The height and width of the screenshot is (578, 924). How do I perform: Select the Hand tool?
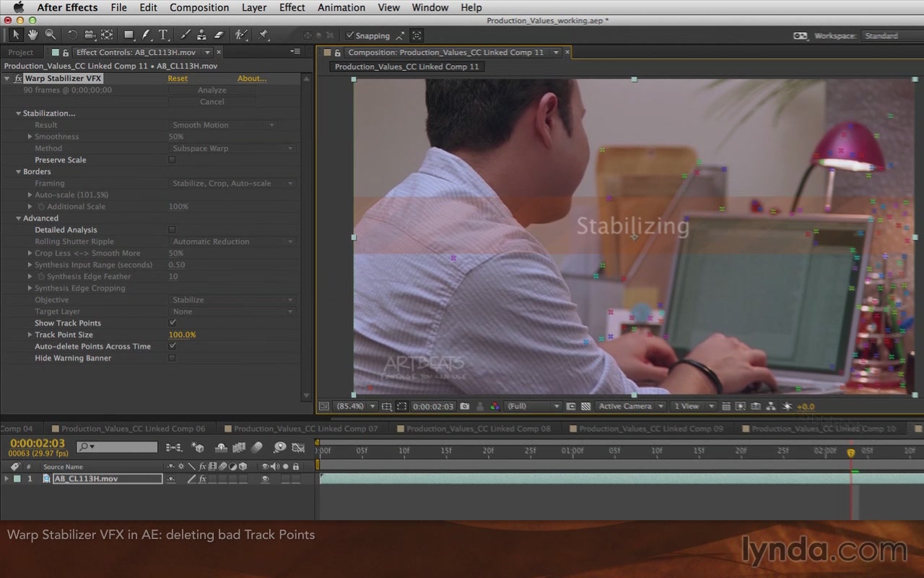pyautogui.click(x=33, y=35)
